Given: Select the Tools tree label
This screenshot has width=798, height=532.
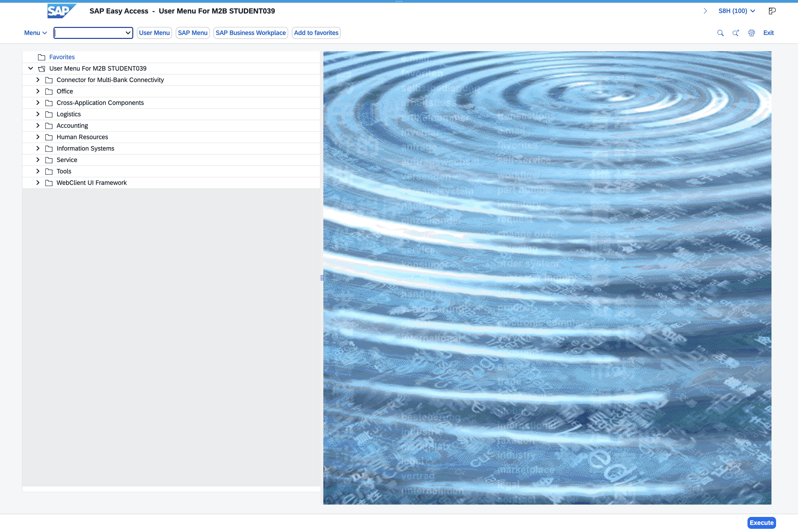Looking at the screenshot, I should pos(64,171).
